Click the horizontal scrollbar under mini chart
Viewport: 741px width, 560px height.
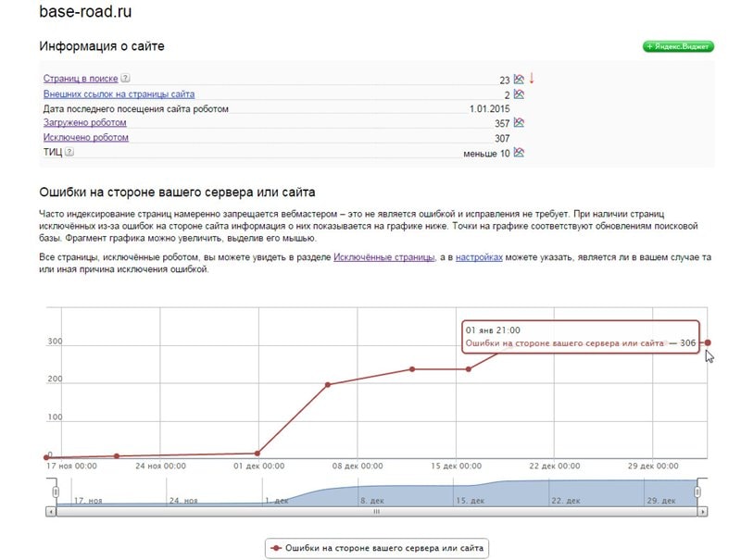click(376, 511)
